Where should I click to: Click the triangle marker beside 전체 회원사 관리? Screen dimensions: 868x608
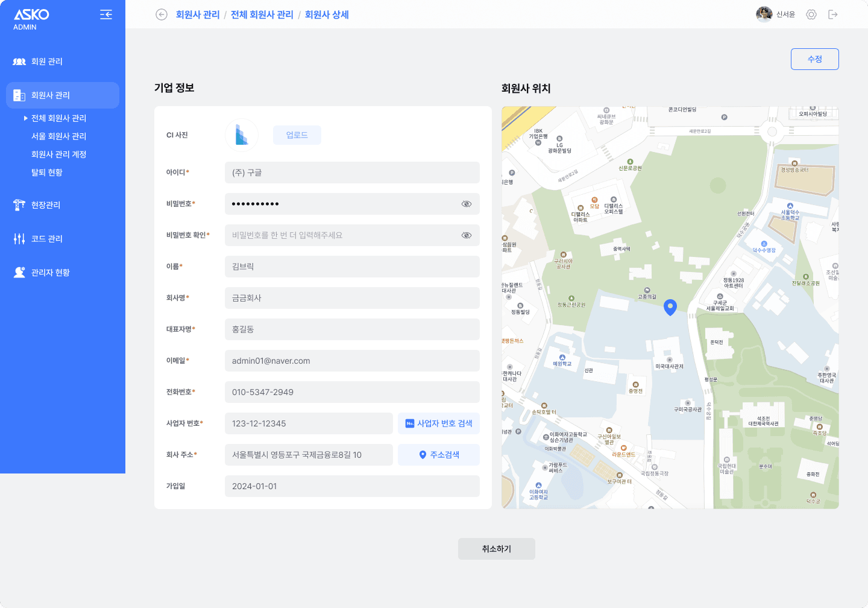click(x=26, y=118)
